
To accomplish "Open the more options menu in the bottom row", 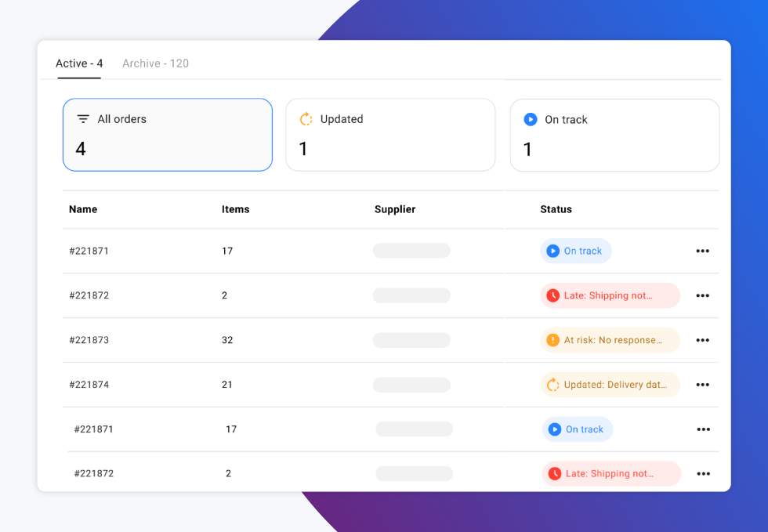I will click(x=703, y=473).
